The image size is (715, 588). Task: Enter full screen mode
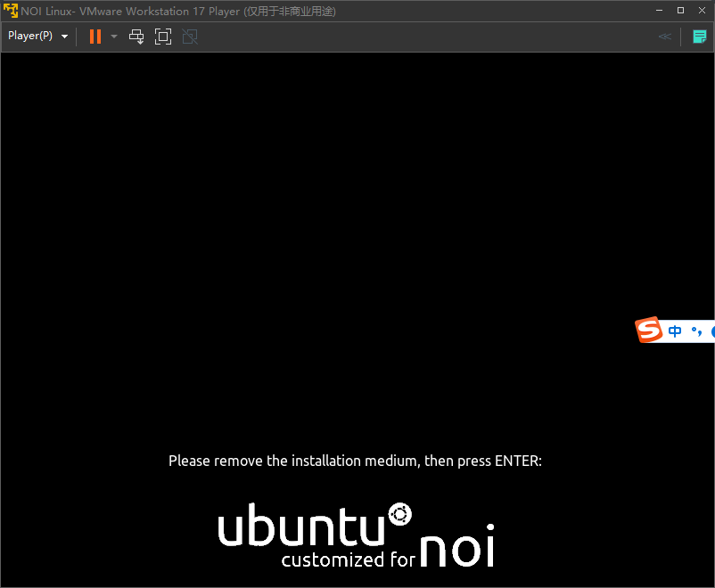coord(163,37)
